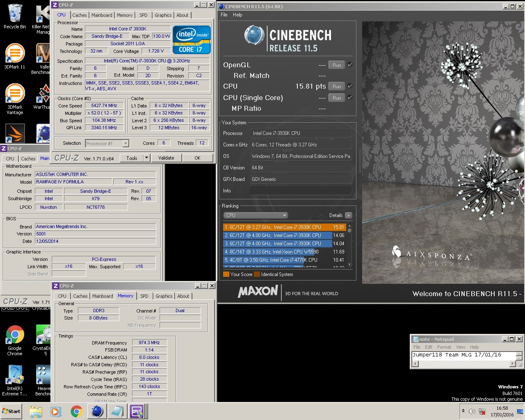This screenshot has height=420, width=525.
Task: Toggle the OpenGL test checkbox
Action: (350, 65)
